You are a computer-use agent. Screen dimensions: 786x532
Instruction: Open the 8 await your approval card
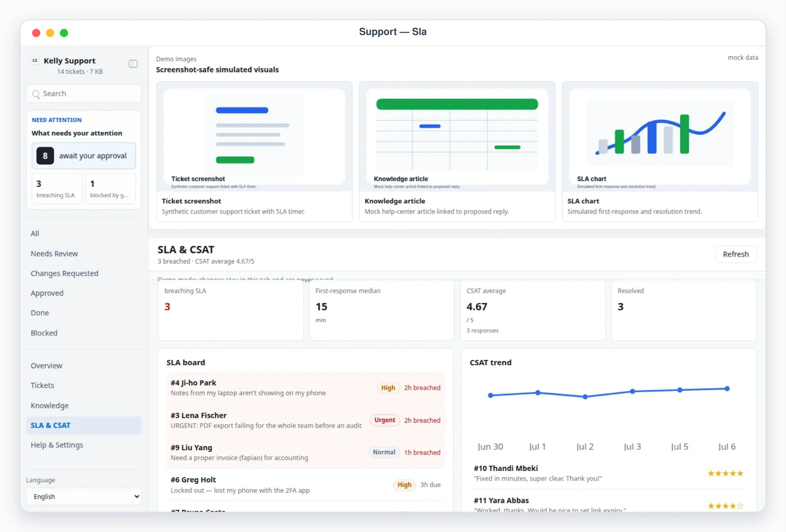pos(84,156)
